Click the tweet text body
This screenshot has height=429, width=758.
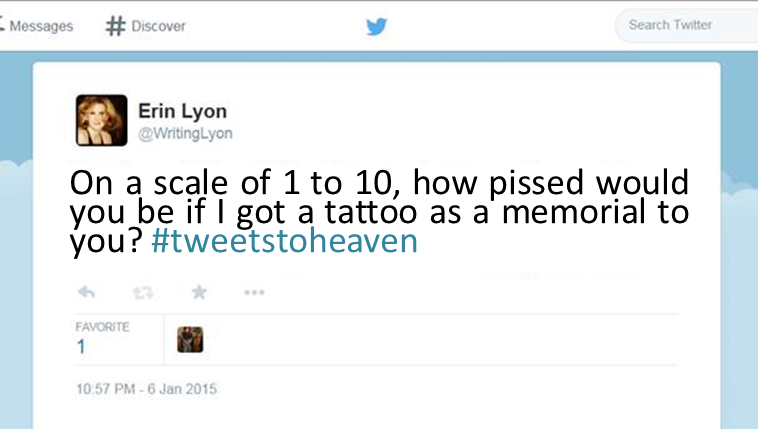[379, 211]
